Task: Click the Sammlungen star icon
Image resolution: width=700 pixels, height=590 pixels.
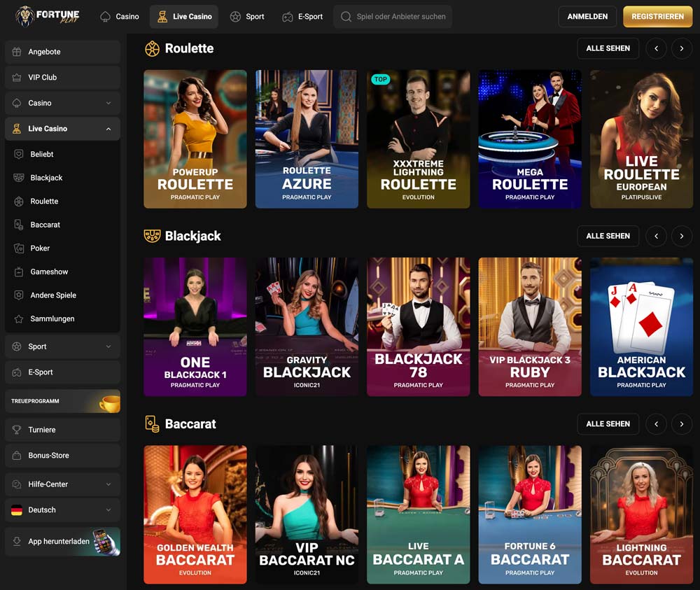Action: [19, 318]
